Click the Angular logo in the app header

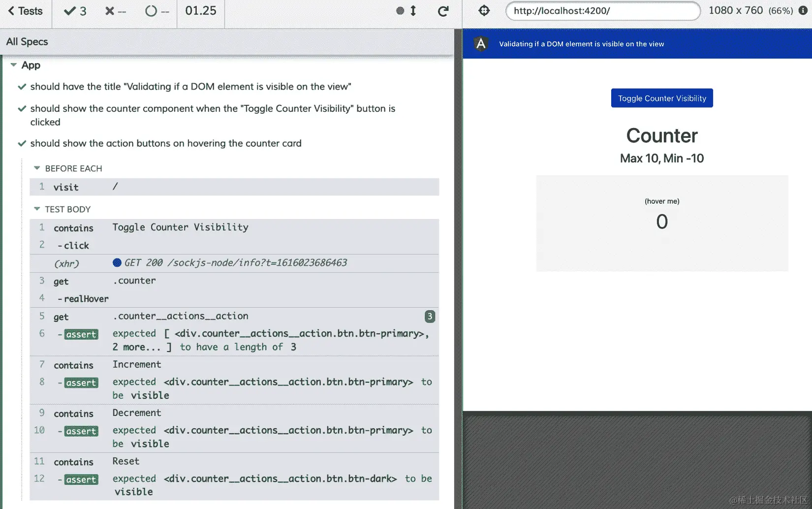pos(481,44)
